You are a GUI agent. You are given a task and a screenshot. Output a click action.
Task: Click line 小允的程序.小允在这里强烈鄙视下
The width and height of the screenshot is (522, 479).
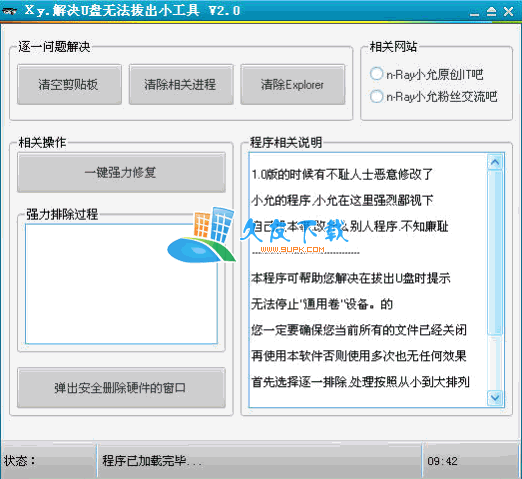pyautogui.click(x=342, y=200)
